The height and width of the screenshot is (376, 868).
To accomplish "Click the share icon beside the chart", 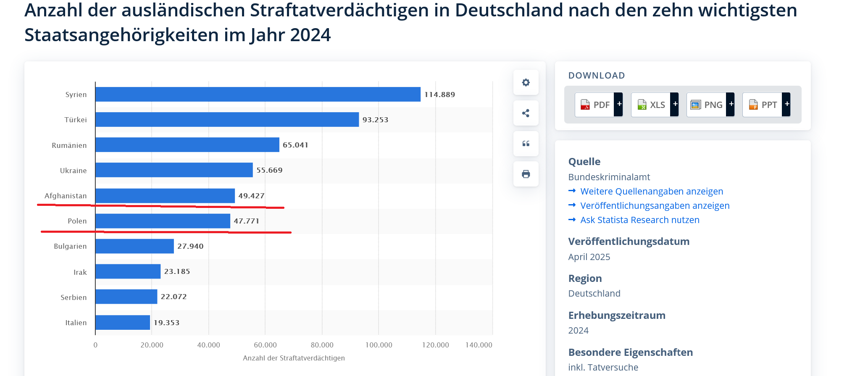I will pos(526,113).
